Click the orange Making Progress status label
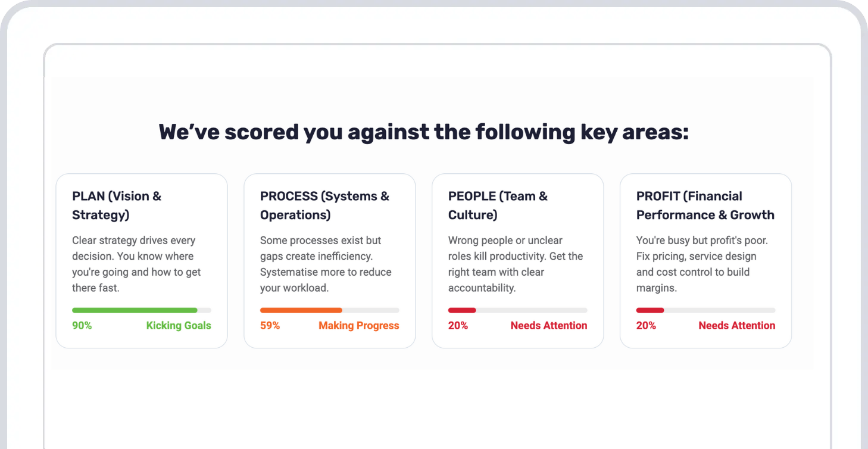868x449 pixels. coord(358,326)
